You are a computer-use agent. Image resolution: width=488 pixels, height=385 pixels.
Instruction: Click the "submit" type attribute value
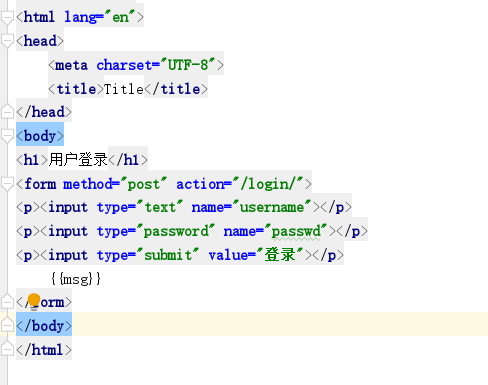point(168,255)
